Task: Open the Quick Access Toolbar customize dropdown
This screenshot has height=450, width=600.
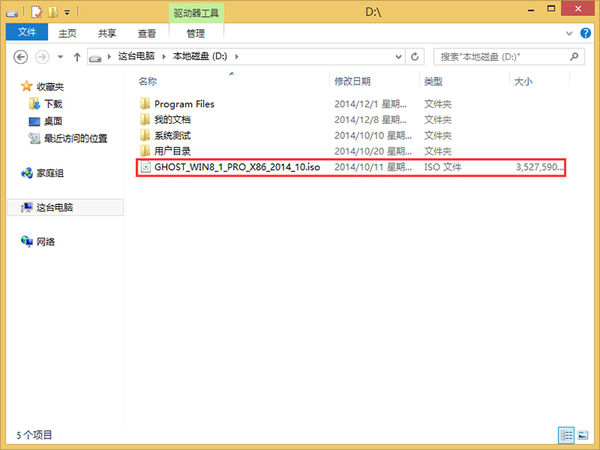Action: 66,13
